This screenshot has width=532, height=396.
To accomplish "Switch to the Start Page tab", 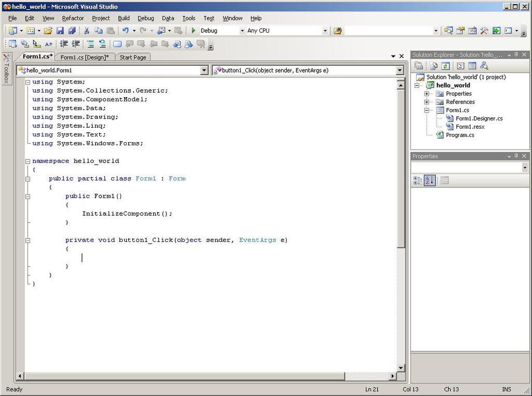I will coord(132,57).
